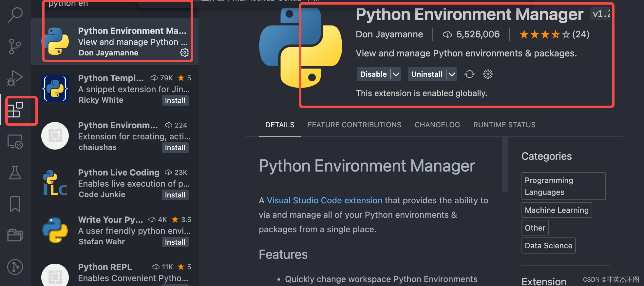Screen dimensions: 644x286
Task: Click the sync/reload icon beside Uninstall
Action: (469, 74)
